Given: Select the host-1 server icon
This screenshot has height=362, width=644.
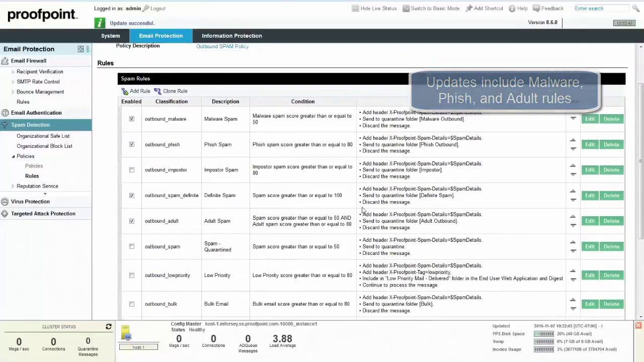Looking at the screenshot, I should tap(126, 333).
